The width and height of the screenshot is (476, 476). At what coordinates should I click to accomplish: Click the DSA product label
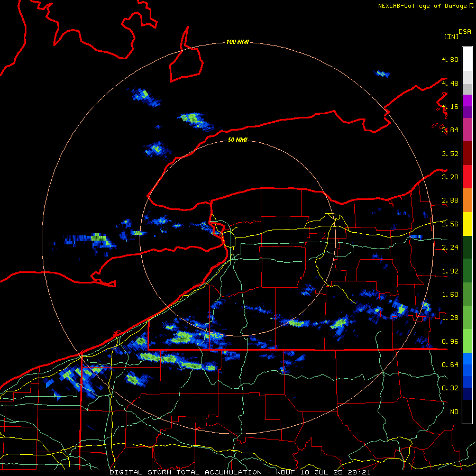[465, 32]
